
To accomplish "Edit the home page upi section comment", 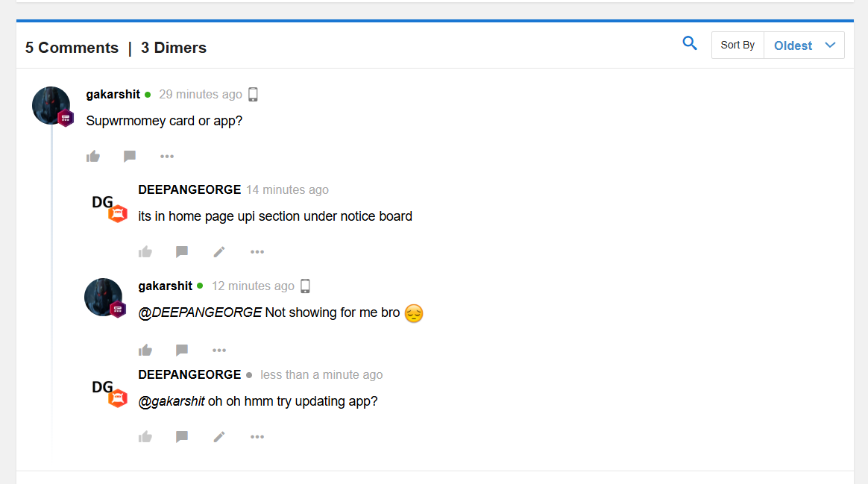I will click(x=219, y=252).
